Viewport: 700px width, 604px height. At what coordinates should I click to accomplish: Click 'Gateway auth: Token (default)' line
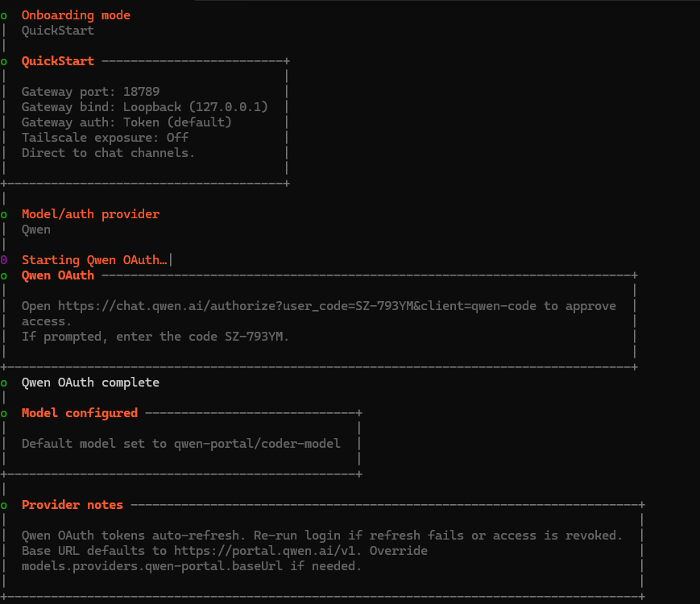click(126, 122)
